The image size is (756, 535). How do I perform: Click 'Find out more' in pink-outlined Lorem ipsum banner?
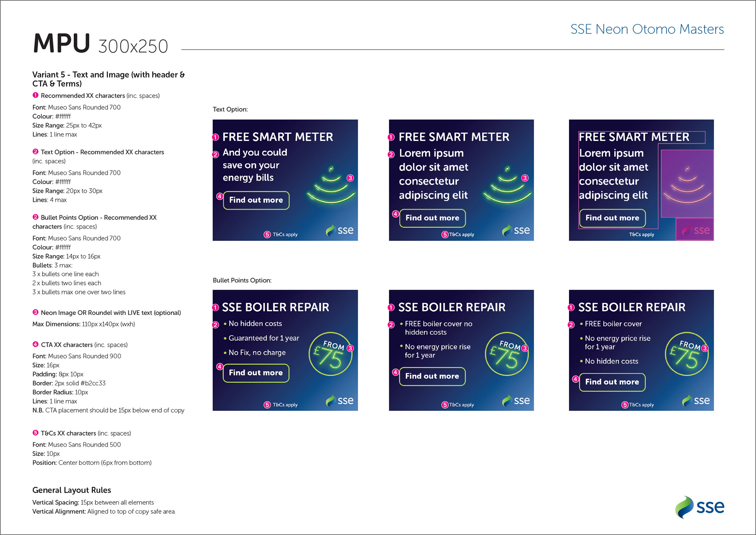612,218
